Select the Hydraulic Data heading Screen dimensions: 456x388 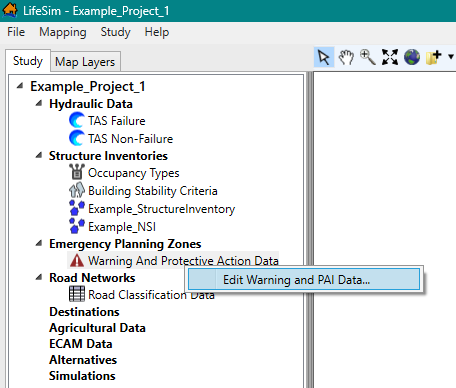[91, 104]
